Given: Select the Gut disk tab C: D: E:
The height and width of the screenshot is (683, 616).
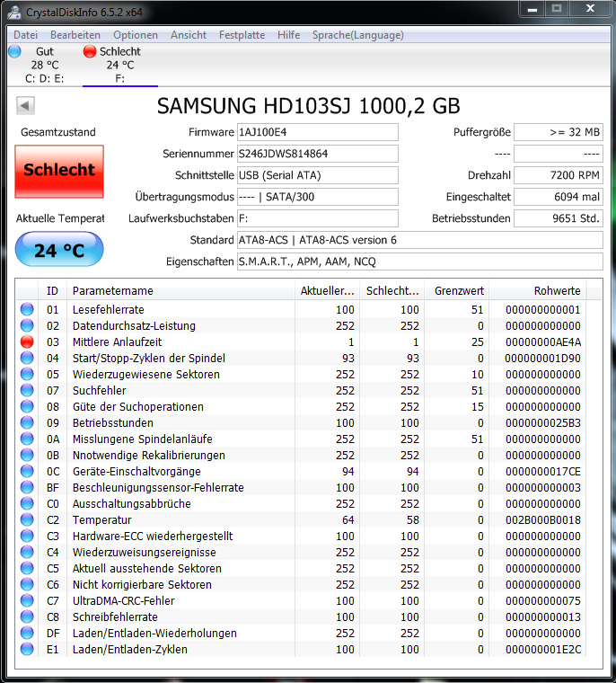Looking at the screenshot, I should click(x=44, y=65).
